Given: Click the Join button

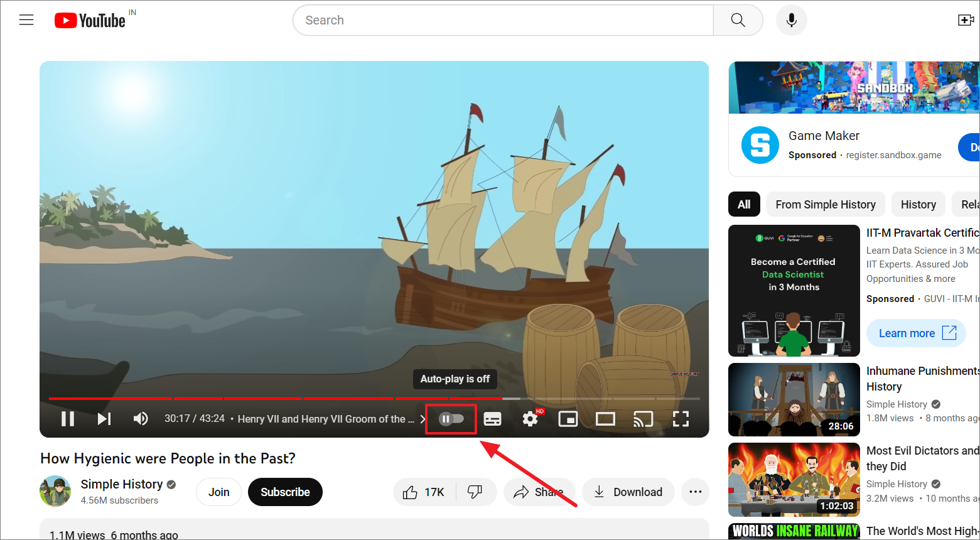Looking at the screenshot, I should [219, 492].
